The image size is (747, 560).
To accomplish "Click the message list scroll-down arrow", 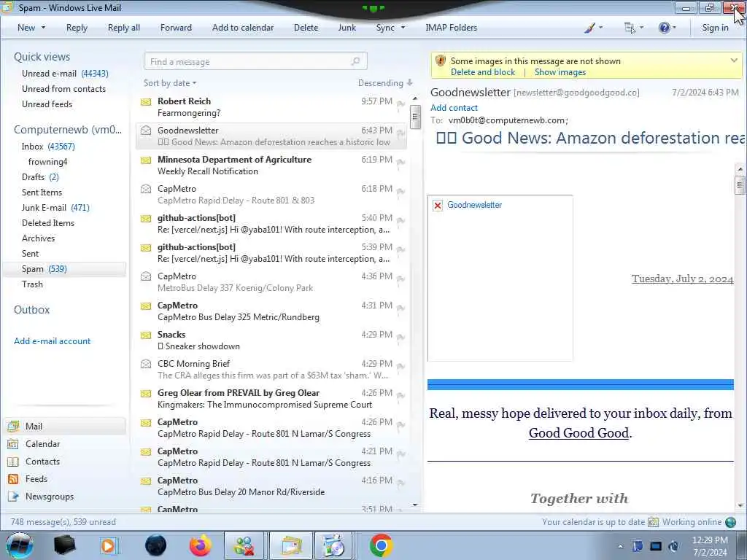I will click(415, 505).
